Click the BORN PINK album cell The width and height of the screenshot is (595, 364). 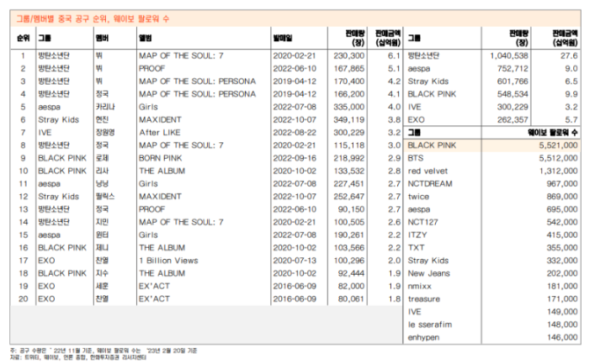coord(161,158)
